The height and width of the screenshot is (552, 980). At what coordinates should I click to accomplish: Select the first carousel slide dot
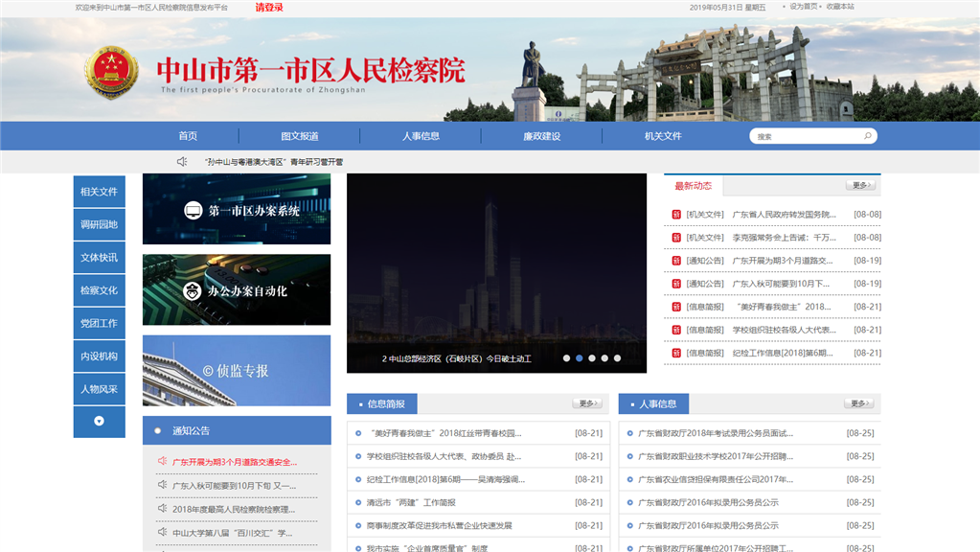[566, 358]
